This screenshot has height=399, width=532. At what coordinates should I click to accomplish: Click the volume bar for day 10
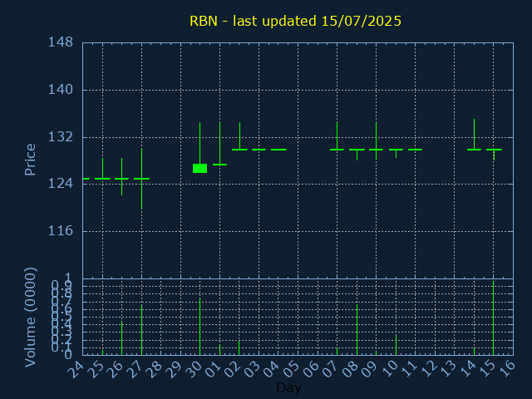pyautogui.click(x=396, y=345)
